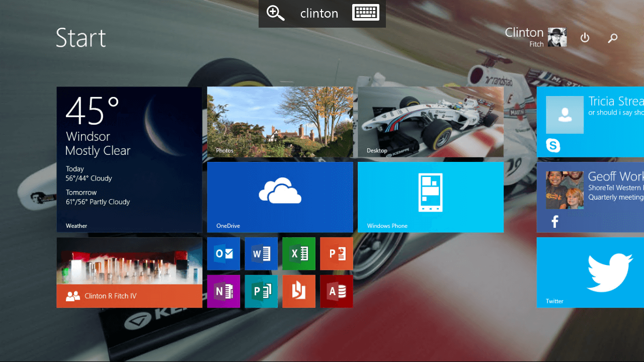Open the Desktop tile
The width and height of the screenshot is (644, 362).
431,122
